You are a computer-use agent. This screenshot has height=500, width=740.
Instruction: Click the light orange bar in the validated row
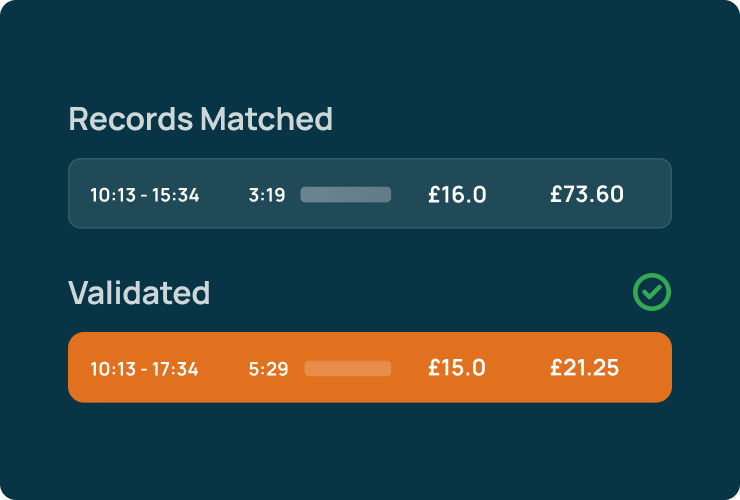(x=348, y=368)
